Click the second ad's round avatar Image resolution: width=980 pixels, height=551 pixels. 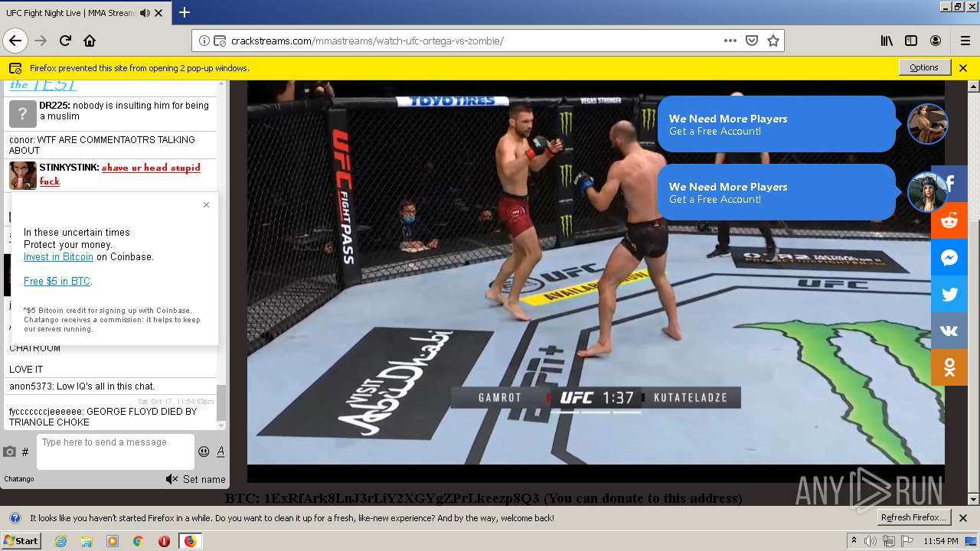tap(927, 192)
